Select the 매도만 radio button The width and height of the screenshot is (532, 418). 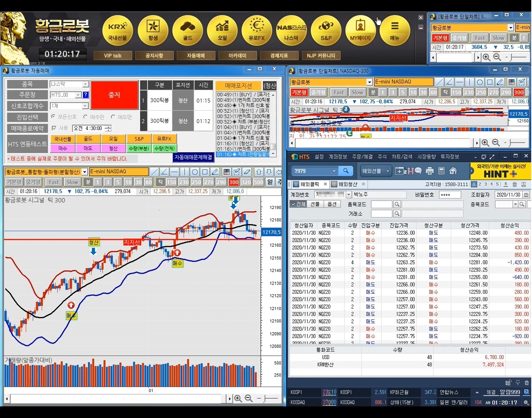point(113,116)
